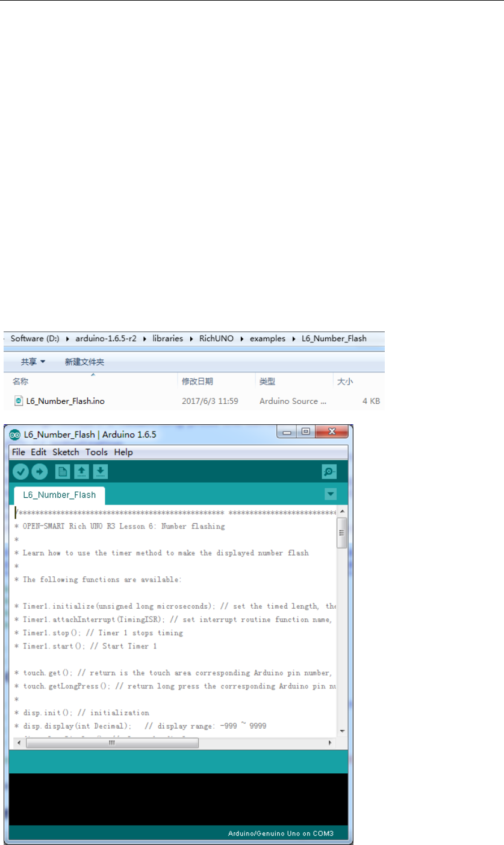Click the disp.init() code line
The height and width of the screenshot is (845, 504).
point(83,712)
